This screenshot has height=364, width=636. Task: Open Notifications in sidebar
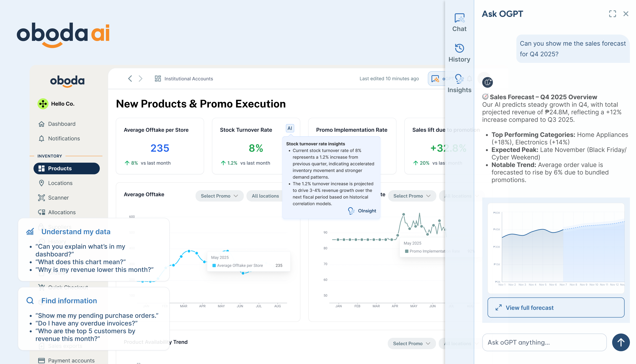click(64, 139)
